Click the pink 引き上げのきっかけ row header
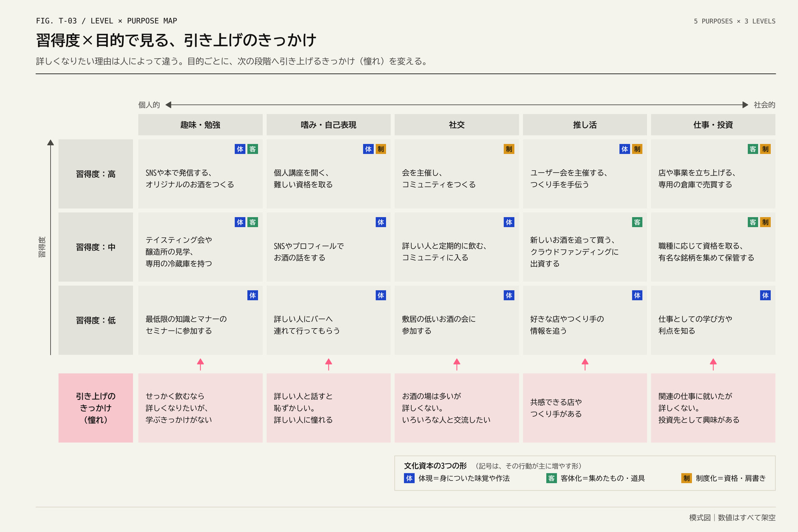Viewport: 798px width, 532px height. tap(96, 408)
